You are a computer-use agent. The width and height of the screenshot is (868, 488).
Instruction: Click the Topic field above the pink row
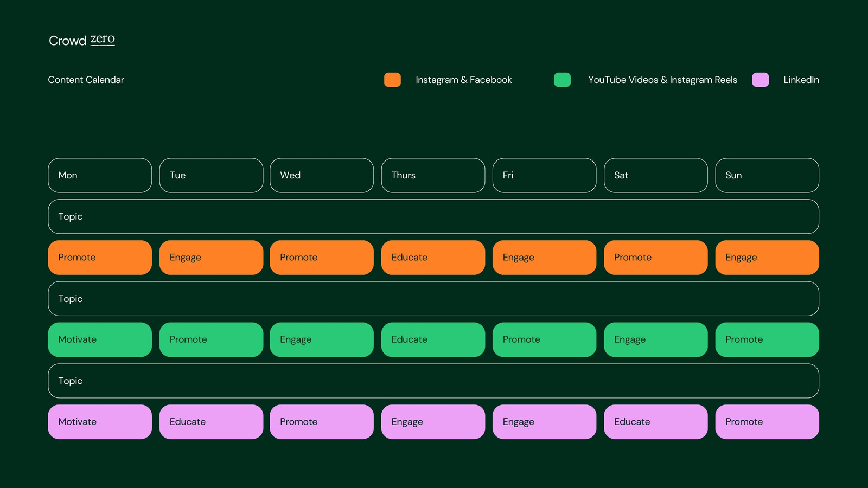pos(433,381)
